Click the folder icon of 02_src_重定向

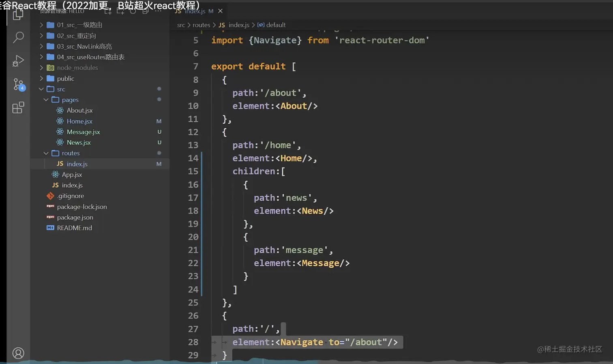pos(51,36)
